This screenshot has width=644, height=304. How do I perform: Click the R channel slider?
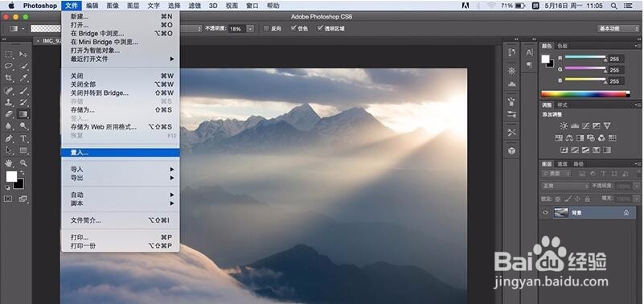[x=585, y=57]
